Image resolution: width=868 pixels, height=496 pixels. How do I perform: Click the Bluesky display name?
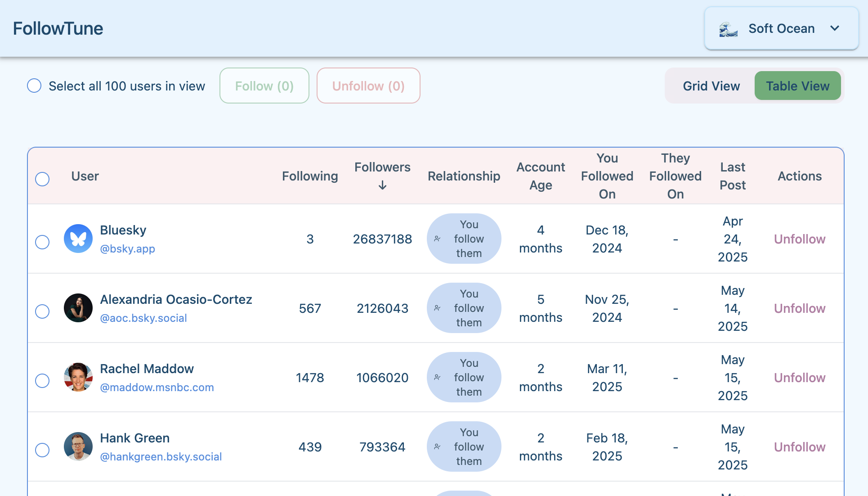click(123, 230)
